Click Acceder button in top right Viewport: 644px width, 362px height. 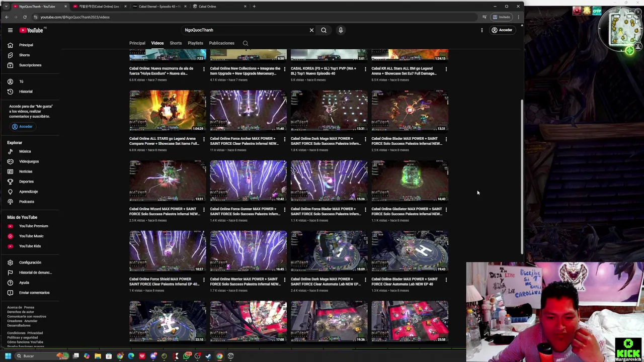(502, 30)
